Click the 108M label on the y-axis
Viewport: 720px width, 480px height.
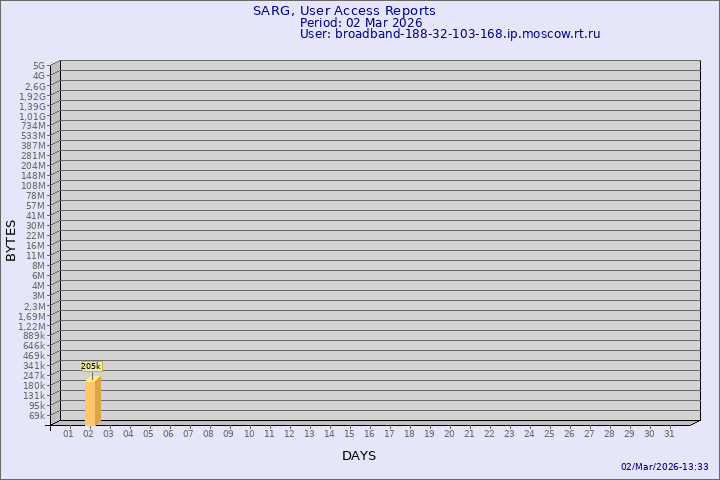pyautogui.click(x=34, y=186)
